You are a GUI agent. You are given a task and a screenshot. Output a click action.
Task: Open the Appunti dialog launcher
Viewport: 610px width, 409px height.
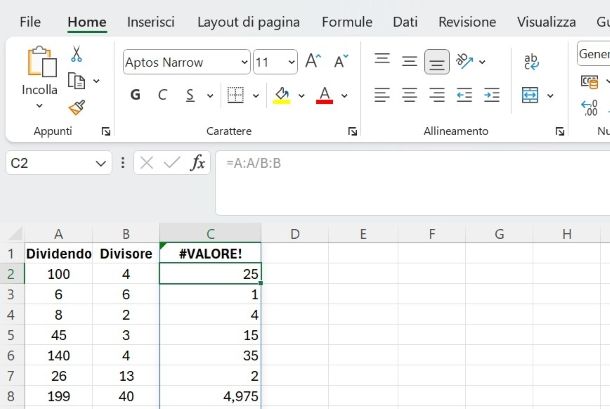(x=106, y=132)
